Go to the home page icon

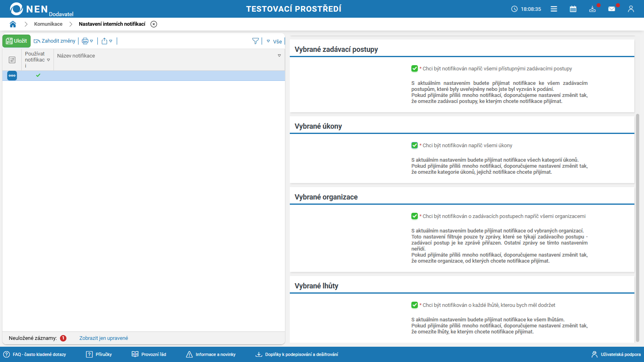[x=13, y=24]
